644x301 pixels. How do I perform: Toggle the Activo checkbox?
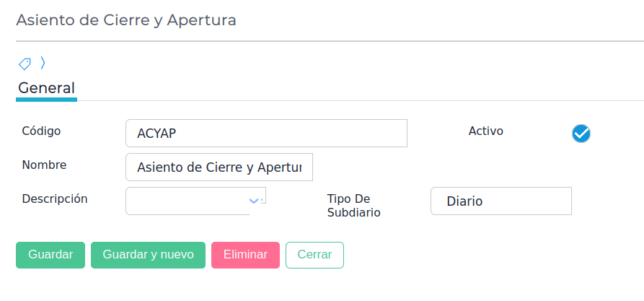coord(581,134)
